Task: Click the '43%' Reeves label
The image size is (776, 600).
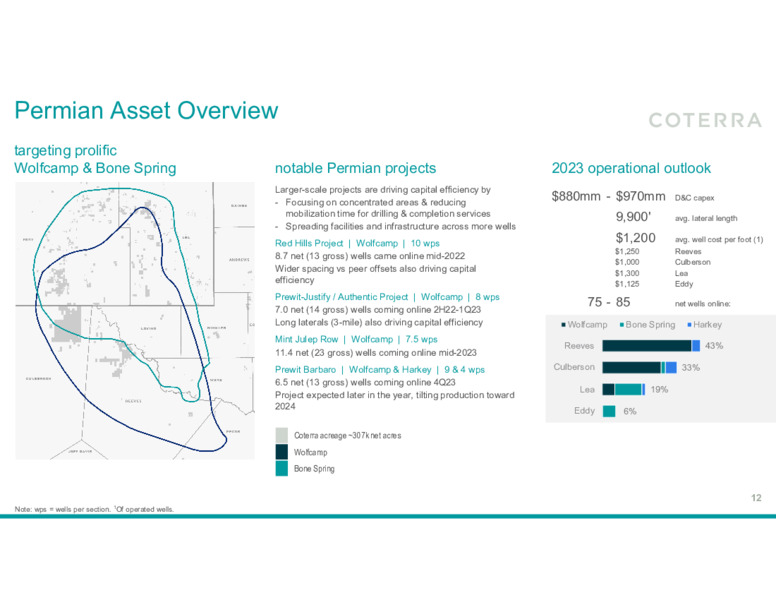Action: [x=714, y=346]
